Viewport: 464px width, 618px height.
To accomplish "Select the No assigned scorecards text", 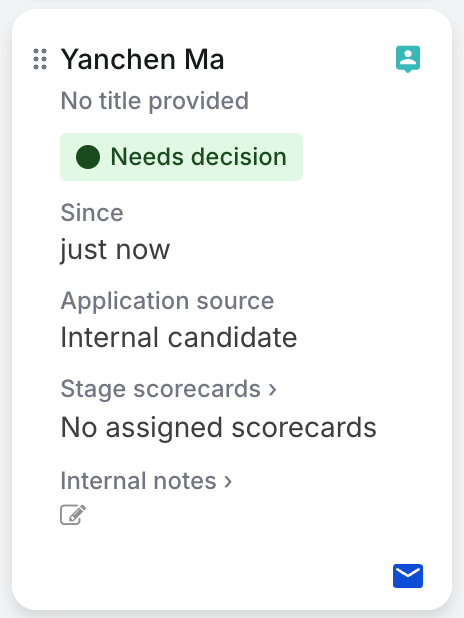I will 218,428.
